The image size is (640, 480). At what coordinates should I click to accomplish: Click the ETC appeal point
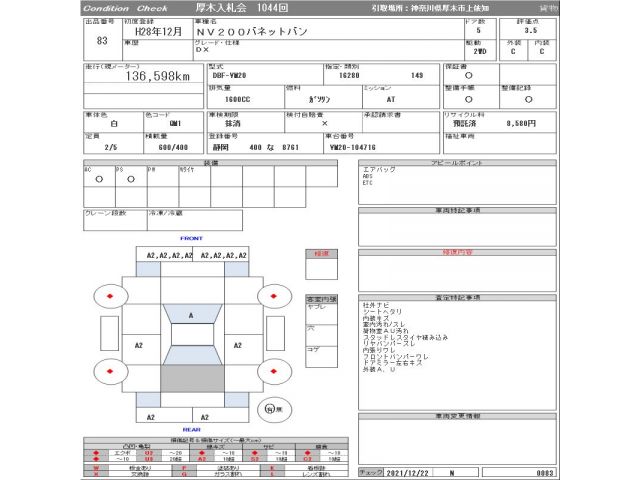click(x=367, y=183)
